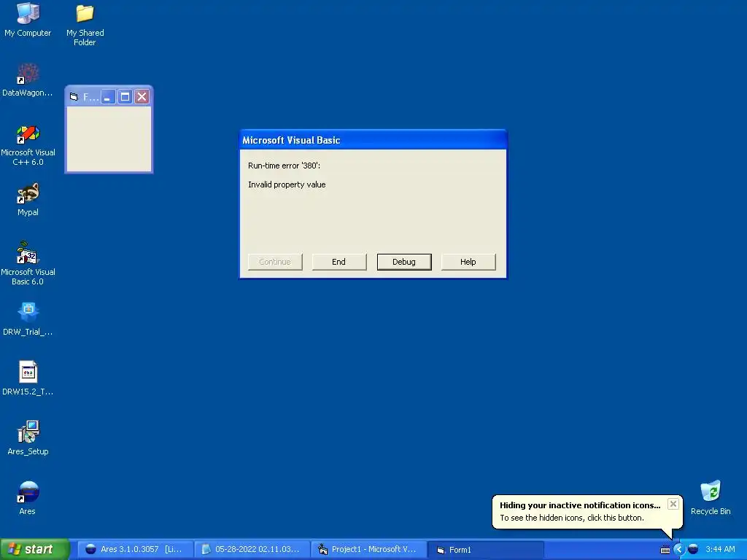Select Microsoft Visual C++ 6.0 shortcut

coord(28,145)
